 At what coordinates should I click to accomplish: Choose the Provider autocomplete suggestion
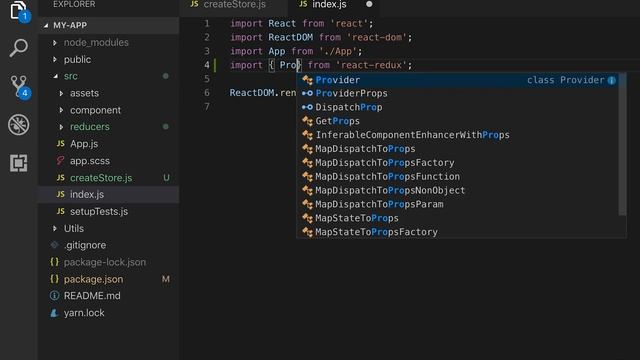click(457, 80)
